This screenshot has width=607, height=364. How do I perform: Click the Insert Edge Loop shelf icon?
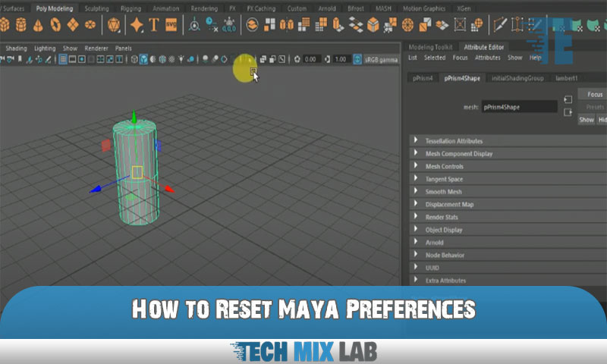(x=517, y=25)
